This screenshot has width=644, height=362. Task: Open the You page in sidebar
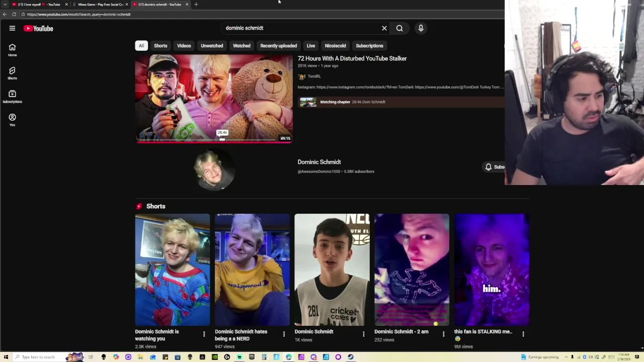tap(12, 120)
